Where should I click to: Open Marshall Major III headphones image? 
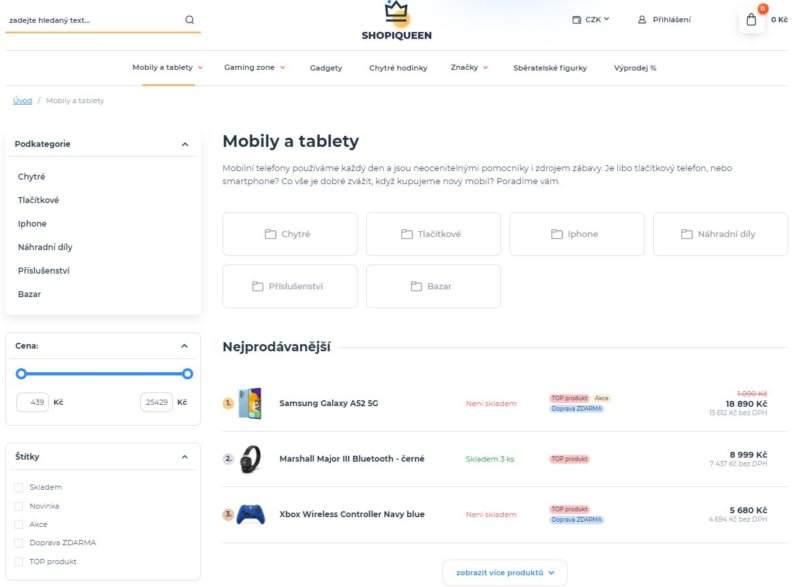(251, 459)
